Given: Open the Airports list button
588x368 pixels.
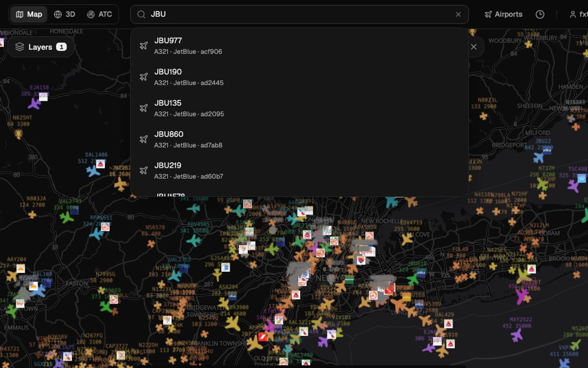Looking at the screenshot, I should click(x=504, y=14).
